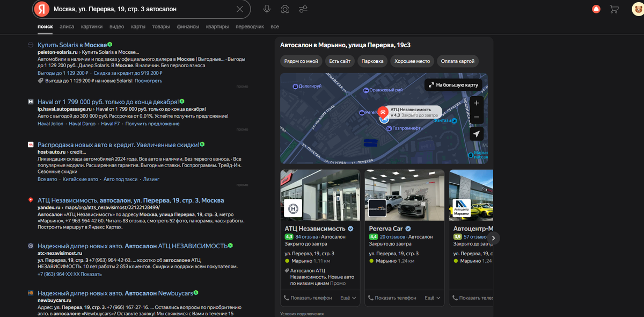
Task: Open 'Купить Solaris в Москве' result
Action: point(72,45)
